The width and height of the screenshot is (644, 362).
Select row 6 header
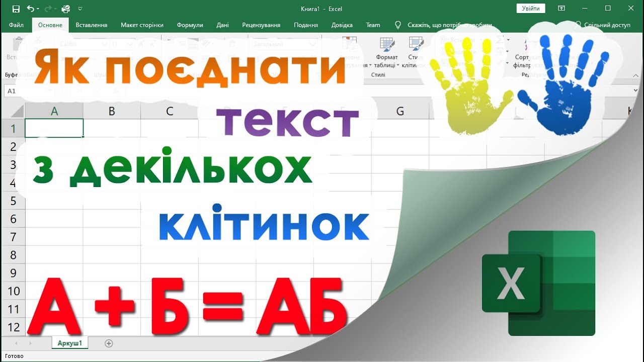[x=13, y=219]
